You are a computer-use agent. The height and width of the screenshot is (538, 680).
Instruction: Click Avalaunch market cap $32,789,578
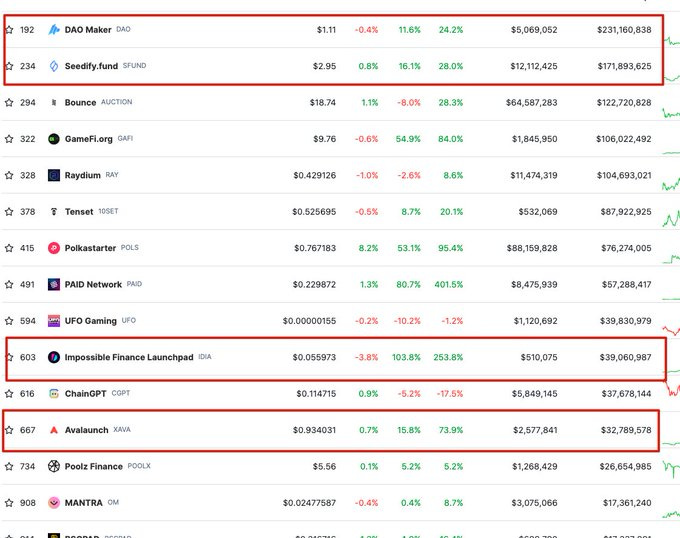coord(626,430)
